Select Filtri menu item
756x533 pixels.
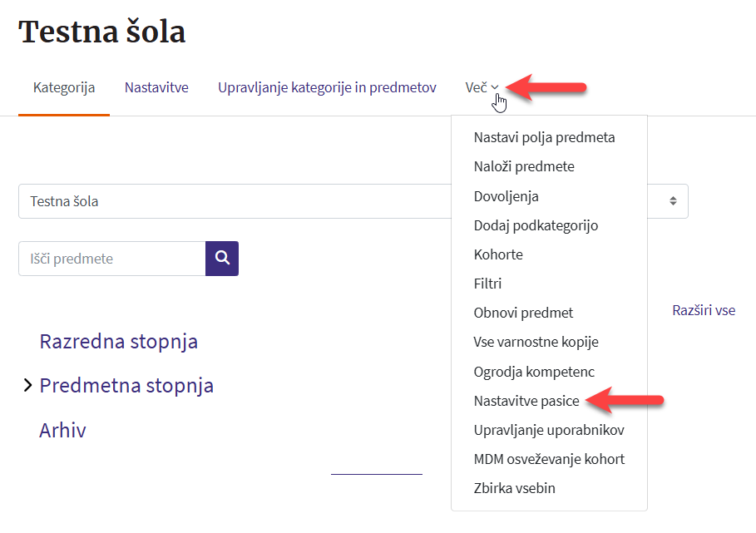tap(488, 284)
